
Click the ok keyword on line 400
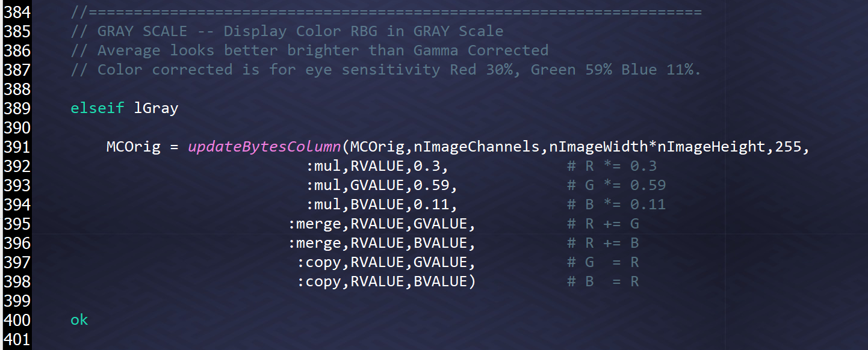(79, 320)
